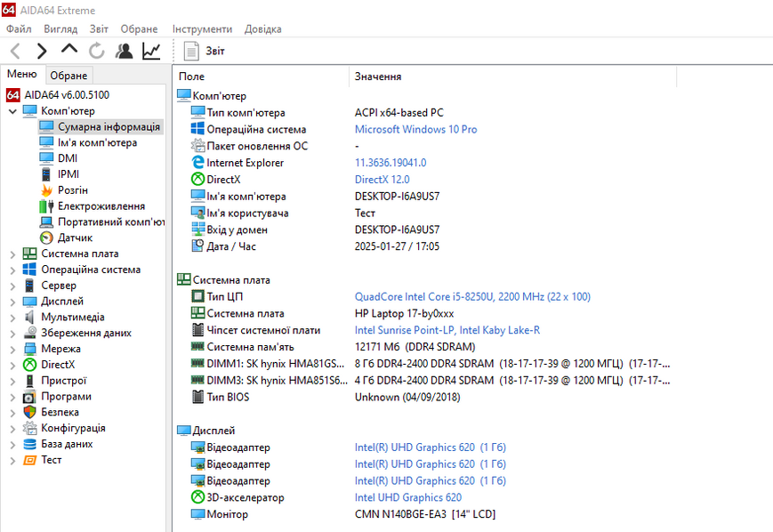Click the Програми software icon
773x532 pixels.
click(x=29, y=397)
